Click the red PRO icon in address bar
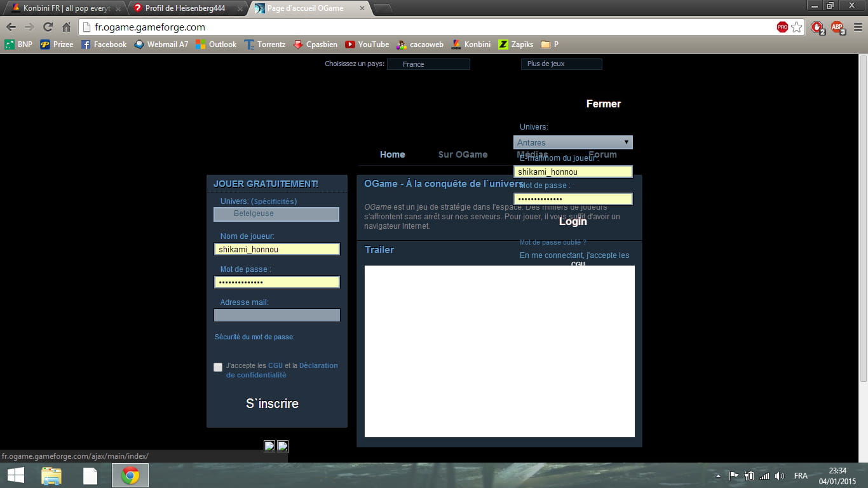This screenshot has width=868, height=488. [782, 27]
